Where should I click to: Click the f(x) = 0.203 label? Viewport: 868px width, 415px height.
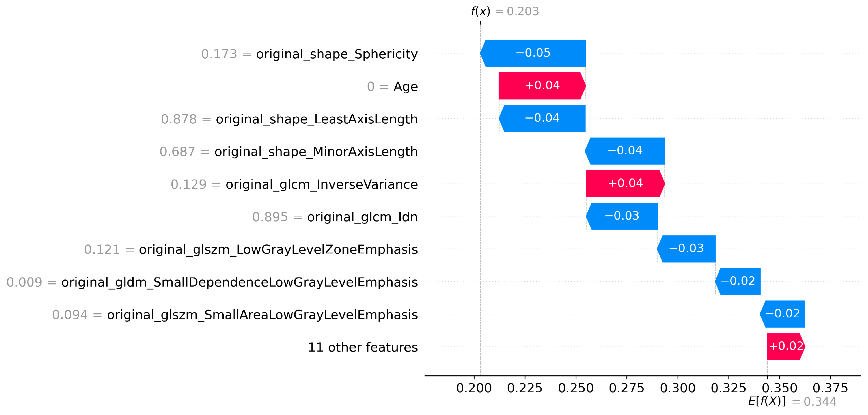click(505, 12)
